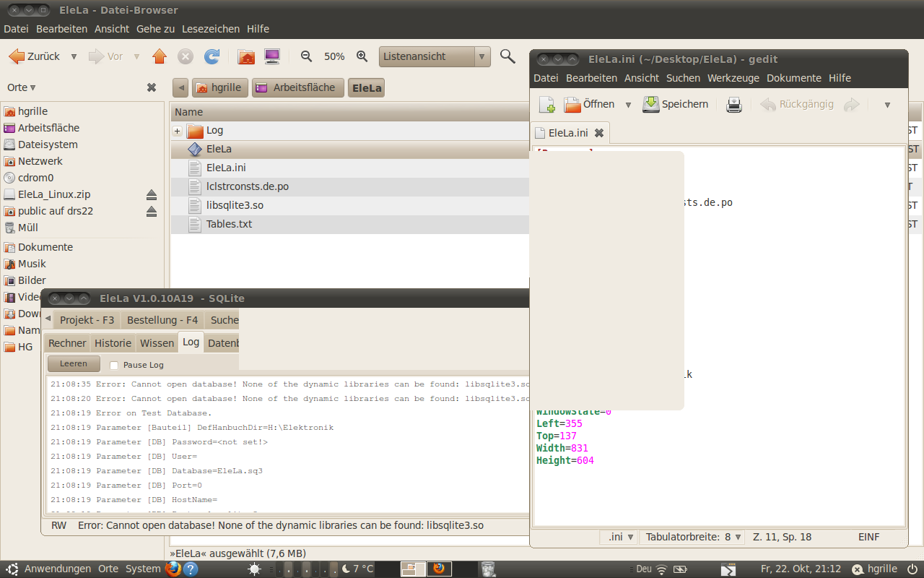Zoom out with the magnifier minus icon
This screenshot has height=578, width=924.
point(306,56)
